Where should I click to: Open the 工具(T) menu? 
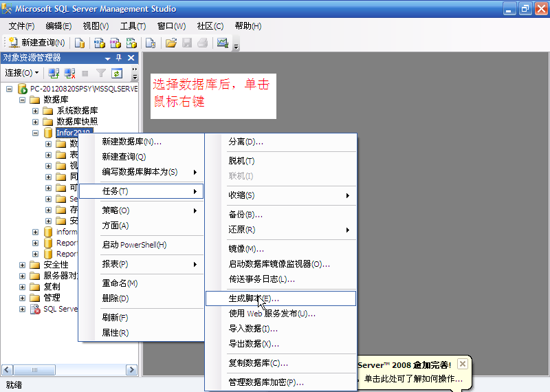[x=133, y=26]
